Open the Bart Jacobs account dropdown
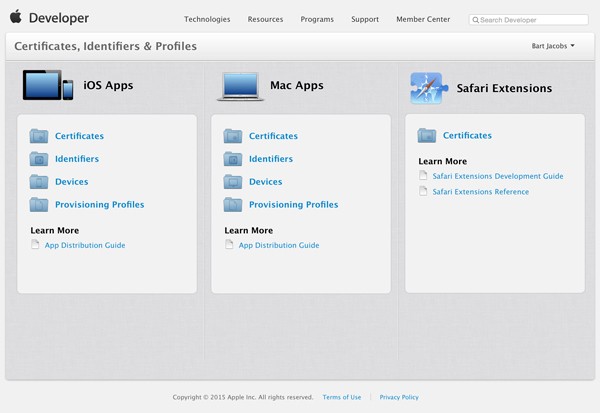 point(553,46)
